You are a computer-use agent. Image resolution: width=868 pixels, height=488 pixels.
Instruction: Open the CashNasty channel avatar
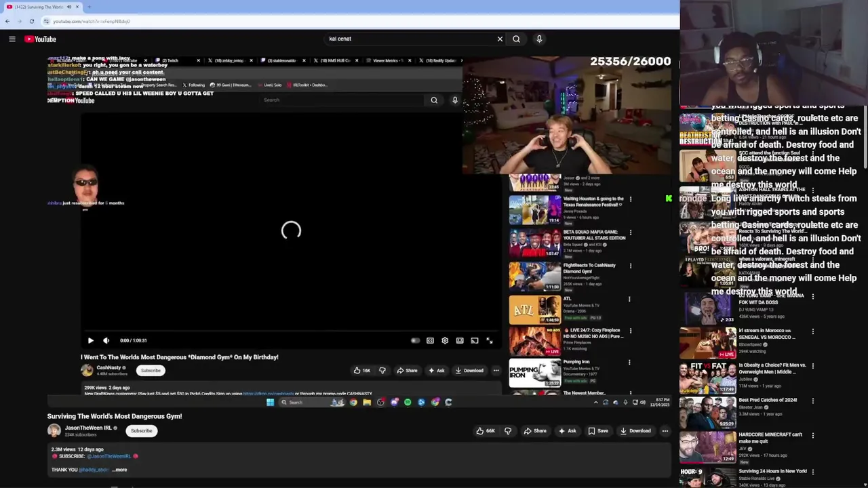coord(87,370)
